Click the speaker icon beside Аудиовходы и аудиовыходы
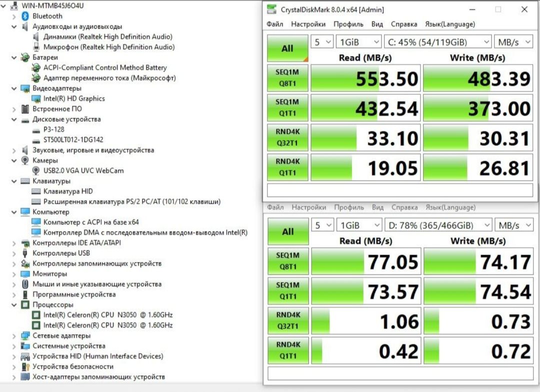 pyautogui.click(x=25, y=26)
